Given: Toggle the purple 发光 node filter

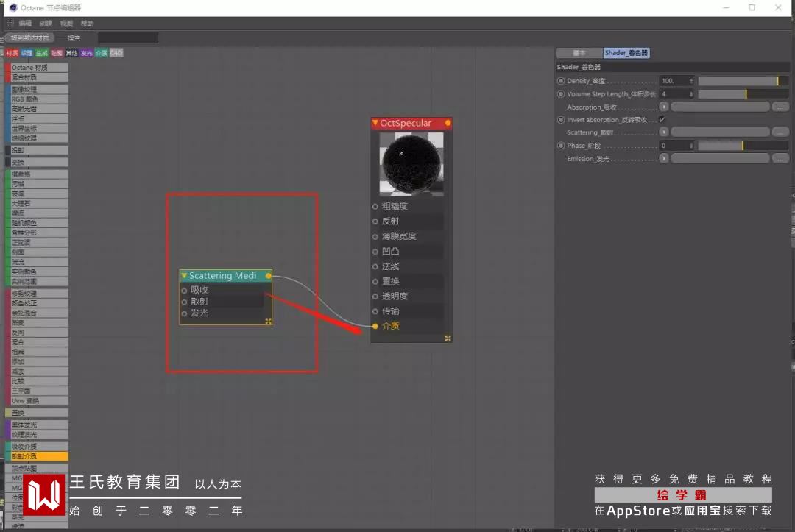Looking at the screenshot, I should click(x=87, y=53).
